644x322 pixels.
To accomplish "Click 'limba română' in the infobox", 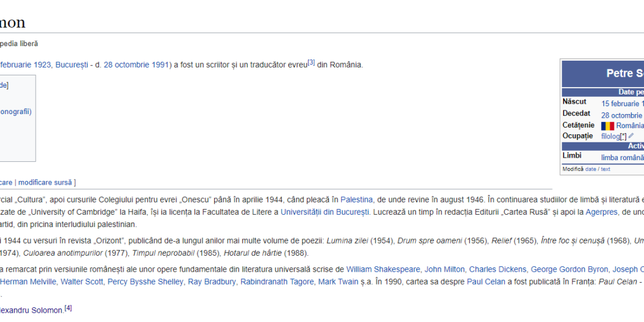I will point(622,158).
